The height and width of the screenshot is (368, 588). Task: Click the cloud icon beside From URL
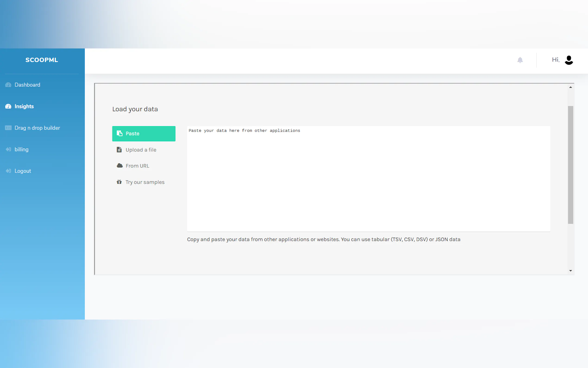120,166
